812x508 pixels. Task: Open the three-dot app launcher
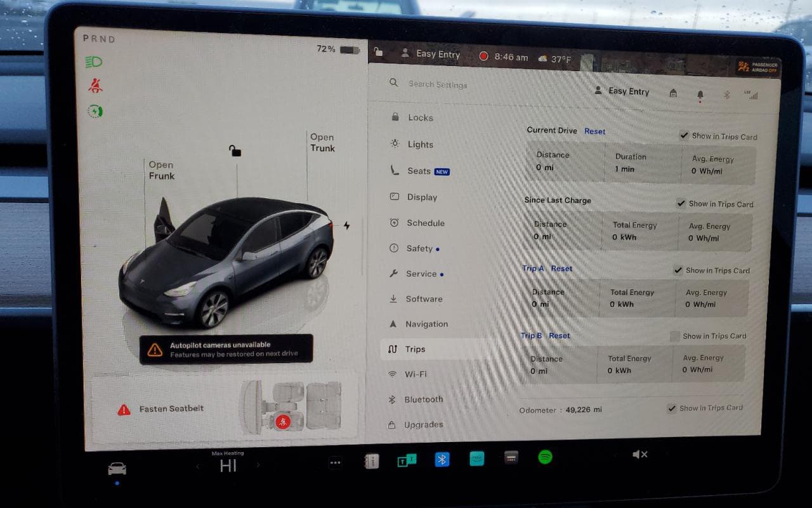(x=335, y=463)
